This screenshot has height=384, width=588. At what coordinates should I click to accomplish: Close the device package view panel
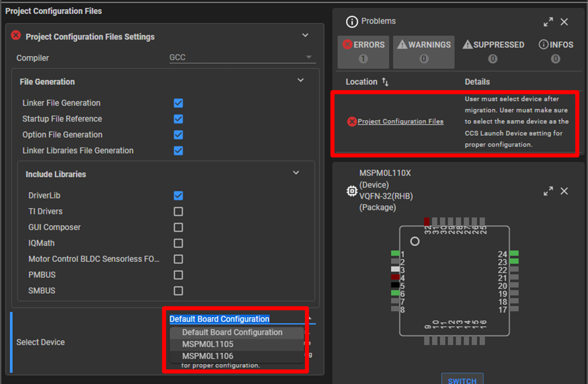564,191
